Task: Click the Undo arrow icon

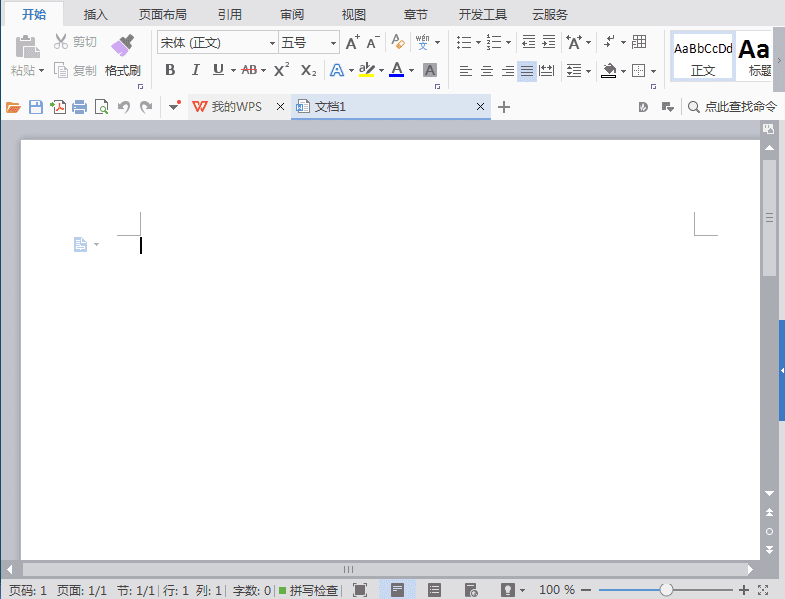Action: coord(124,107)
